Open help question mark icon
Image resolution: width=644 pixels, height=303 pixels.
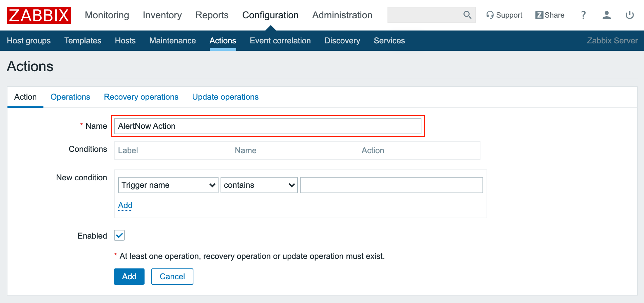click(583, 15)
